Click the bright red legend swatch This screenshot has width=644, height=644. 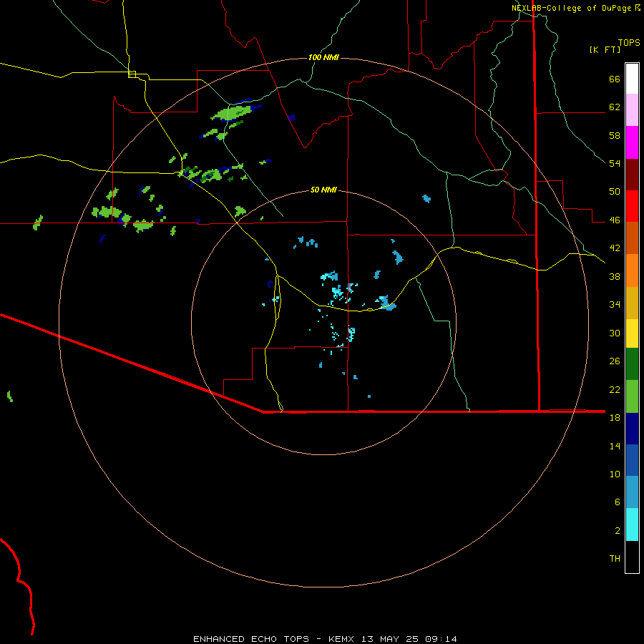[632, 206]
